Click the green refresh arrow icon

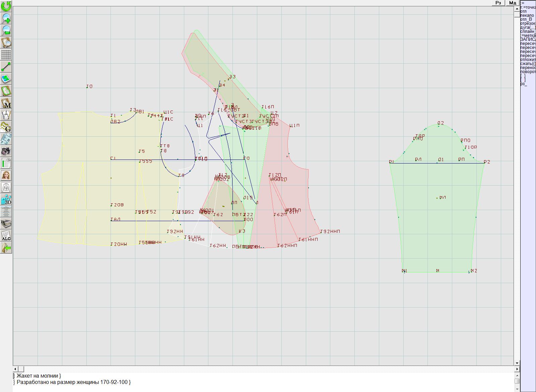pos(6,6)
